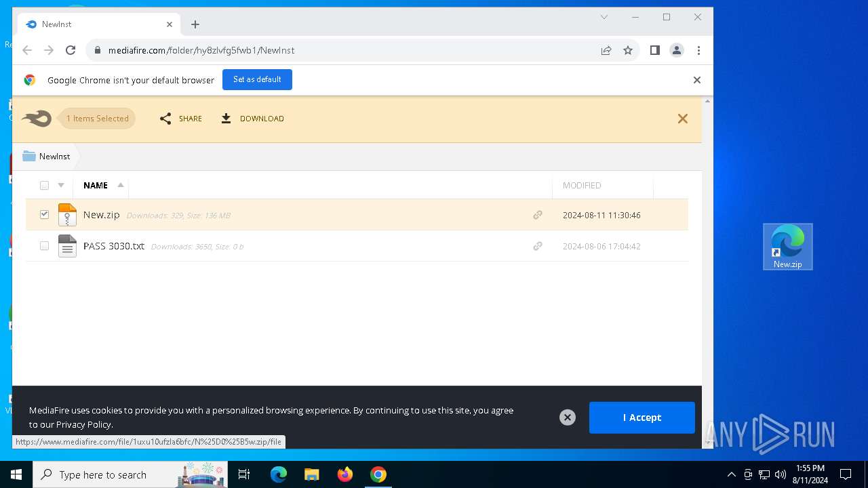Open the volume control in system tray
Screen dimensions: 868x488
pos(780,474)
